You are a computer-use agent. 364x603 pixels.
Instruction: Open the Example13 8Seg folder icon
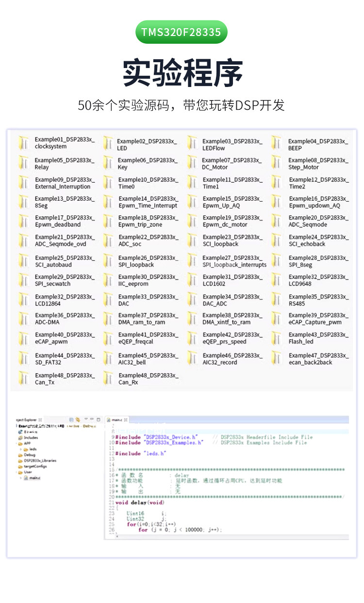coord(23,201)
